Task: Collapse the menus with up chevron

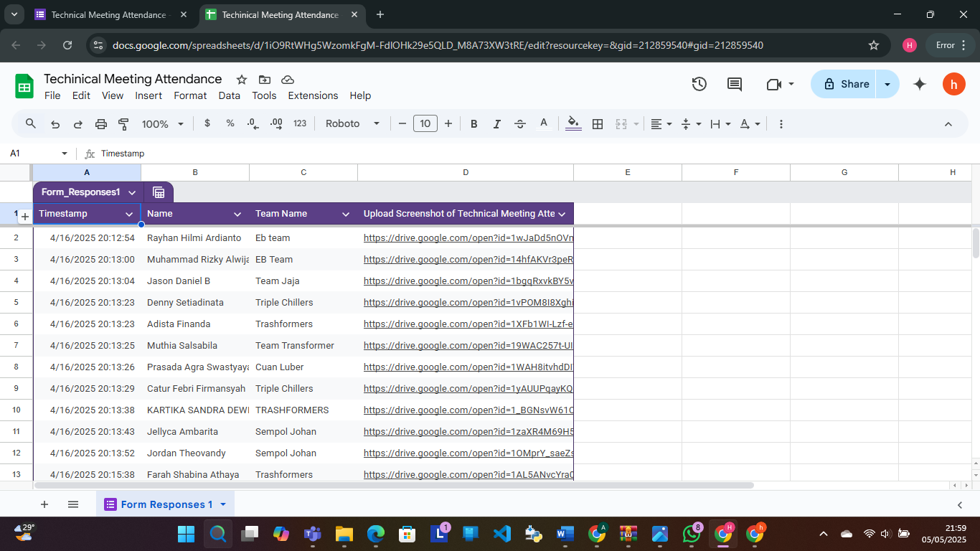Action: click(948, 124)
